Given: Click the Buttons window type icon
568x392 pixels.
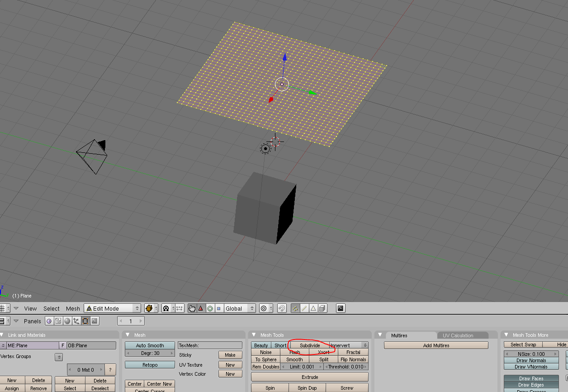Looking at the screenshot, I should click(x=5, y=321).
